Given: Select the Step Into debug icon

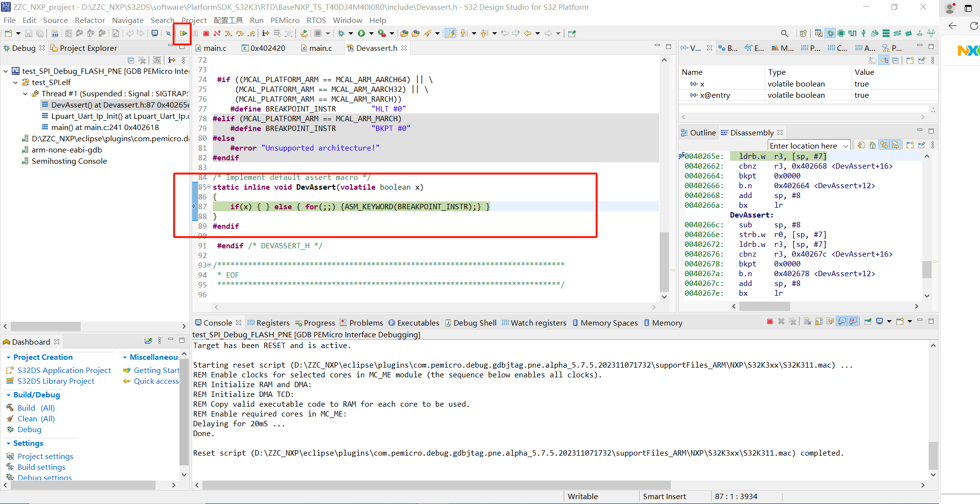Looking at the screenshot, I should 228,33.
